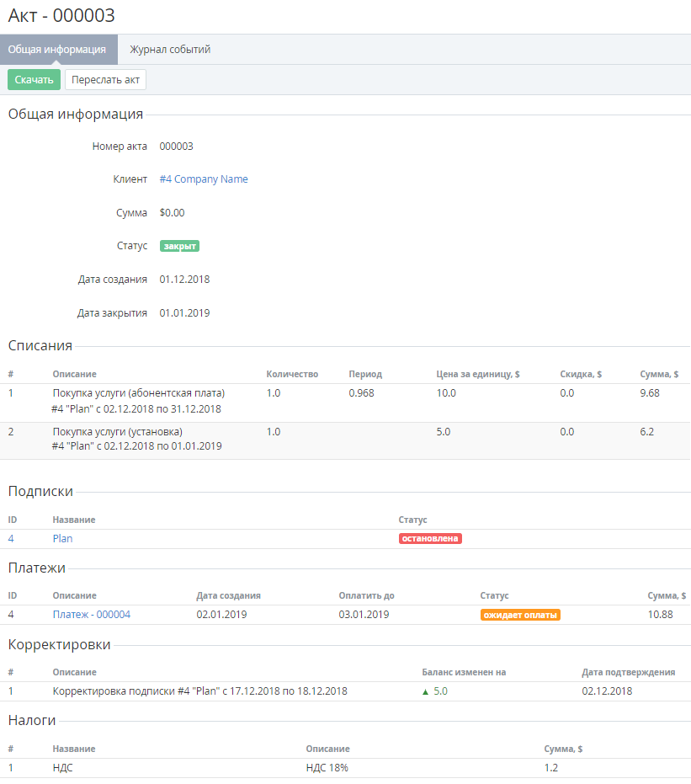Click the act number value 000003
The height and width of the screenshot is (784, 691).
tap(176, 147)
